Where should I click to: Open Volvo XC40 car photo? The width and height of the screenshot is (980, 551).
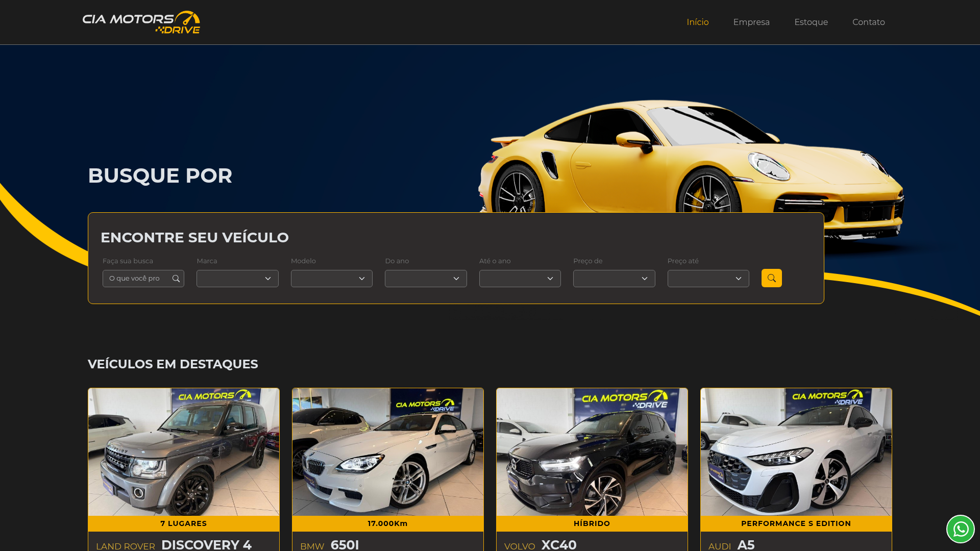pyautogui.click(x=592, y=452)
